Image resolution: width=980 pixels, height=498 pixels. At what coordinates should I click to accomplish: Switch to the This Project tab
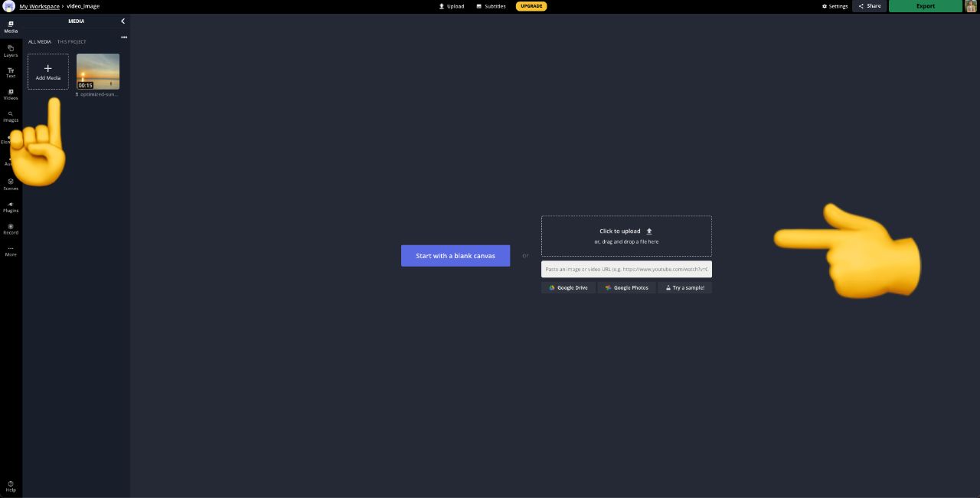[x=72, y=42]
